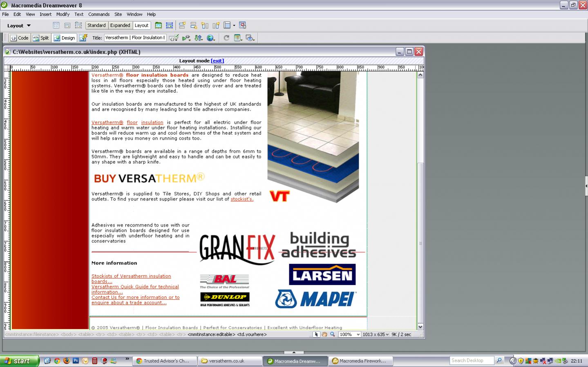Expand the right panel group arrow
The width and height of the screenshot is (588, 367).
click(x=586, y=186)
